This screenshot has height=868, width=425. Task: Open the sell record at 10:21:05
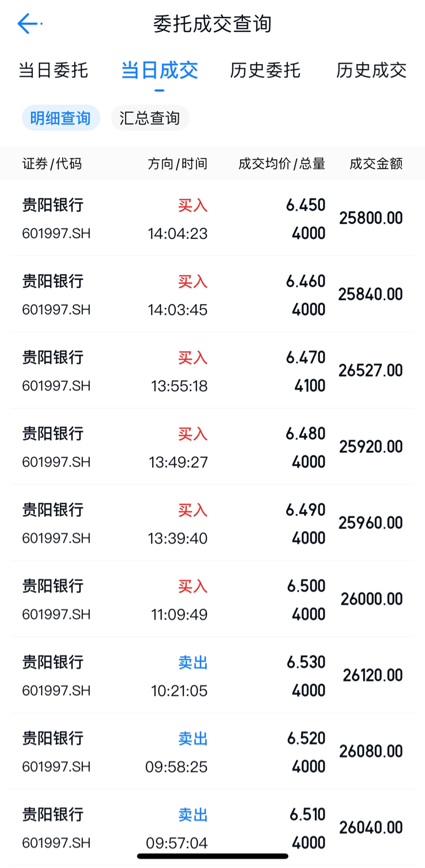click(x=212, y=676)
